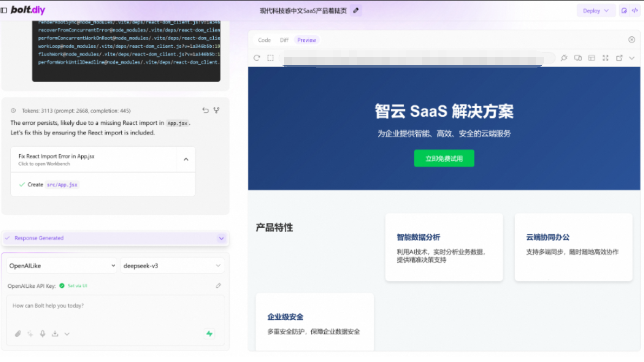Open the deepseek-v3 model dropdown

172,266
